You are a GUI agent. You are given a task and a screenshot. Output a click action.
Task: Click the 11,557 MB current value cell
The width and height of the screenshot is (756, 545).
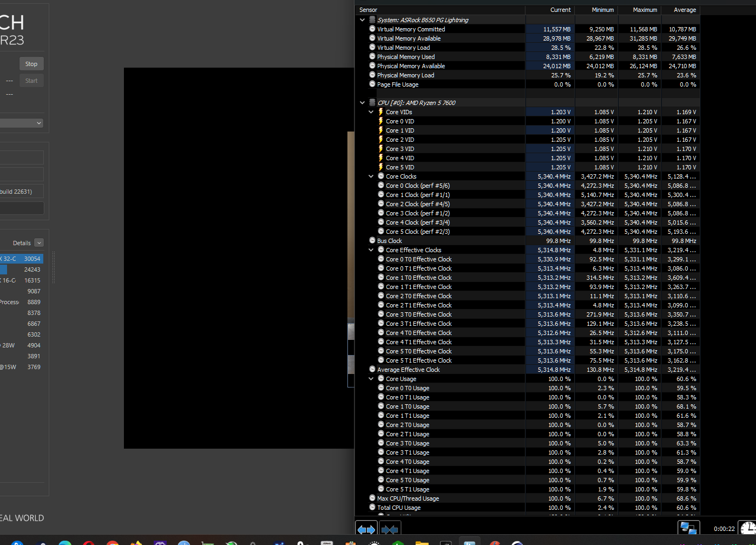click(x=550, y=29)
